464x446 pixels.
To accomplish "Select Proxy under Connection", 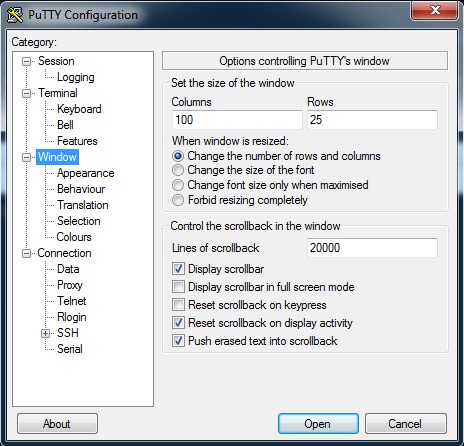I will point(70,285).
